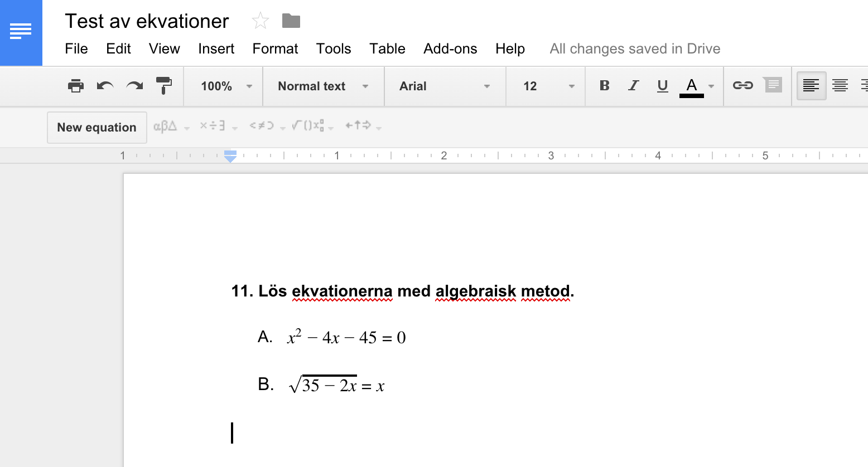Click the Undo icon
The width and height of the screenshot is (868, 467).
click(105, 86)
